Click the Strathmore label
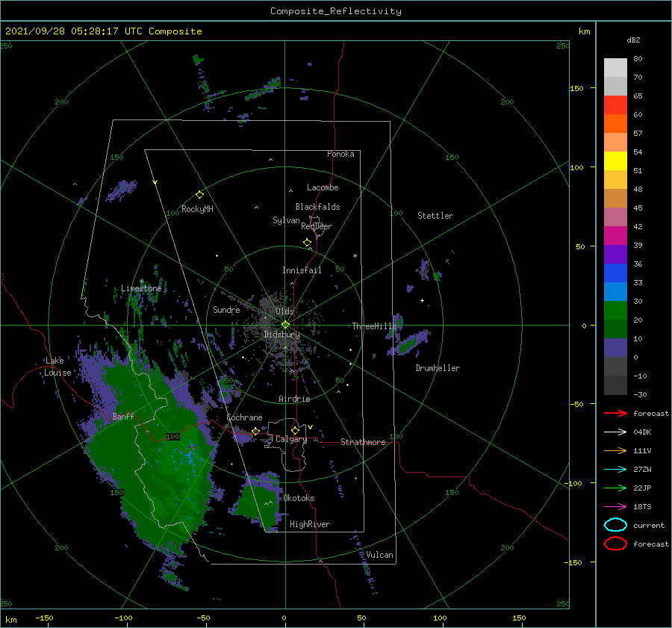The image size is (672, 628). 363,442
